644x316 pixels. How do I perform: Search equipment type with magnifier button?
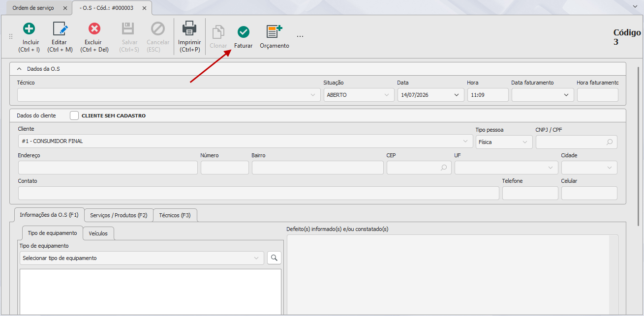coord(274,258)
